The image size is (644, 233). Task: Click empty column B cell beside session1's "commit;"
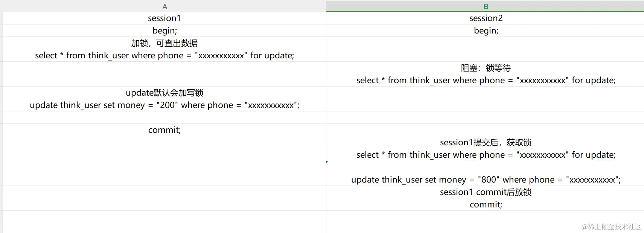pyautogui.click(x=486, y=130)
